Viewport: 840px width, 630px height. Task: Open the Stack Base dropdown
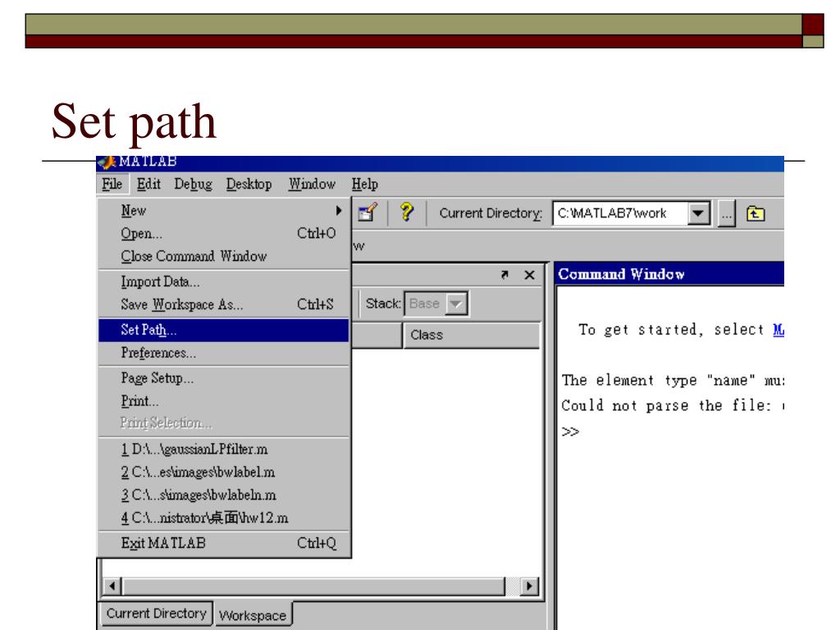(456, 304)
